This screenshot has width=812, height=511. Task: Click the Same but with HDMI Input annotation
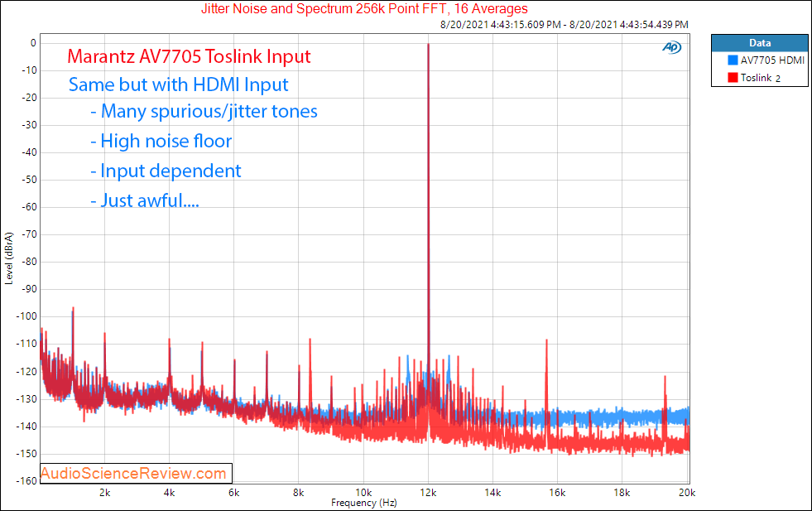pos(179,84)
